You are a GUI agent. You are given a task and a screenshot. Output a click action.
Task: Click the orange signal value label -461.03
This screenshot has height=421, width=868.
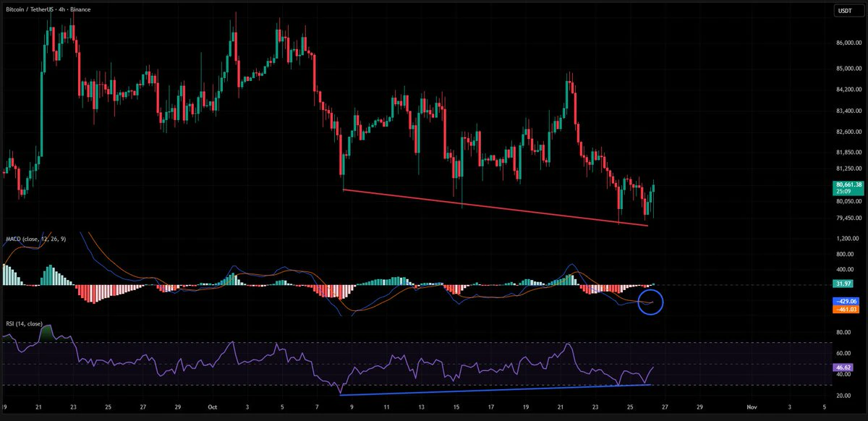tap(846, 309)
